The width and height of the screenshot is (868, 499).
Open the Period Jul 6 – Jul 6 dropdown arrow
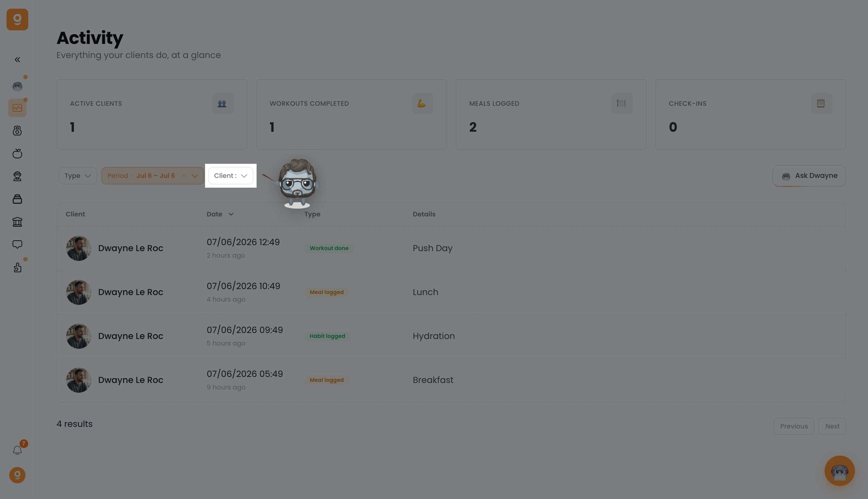pyautogui.click(x=195, y=176)
